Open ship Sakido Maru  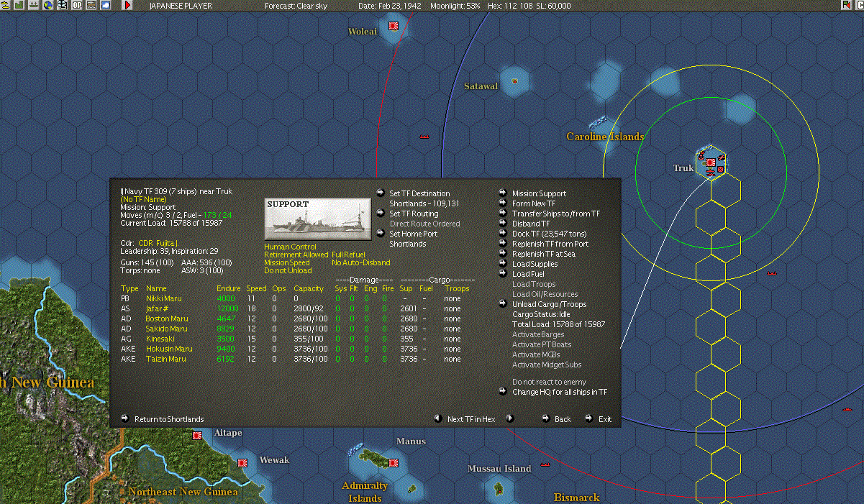tap(166, 329)
